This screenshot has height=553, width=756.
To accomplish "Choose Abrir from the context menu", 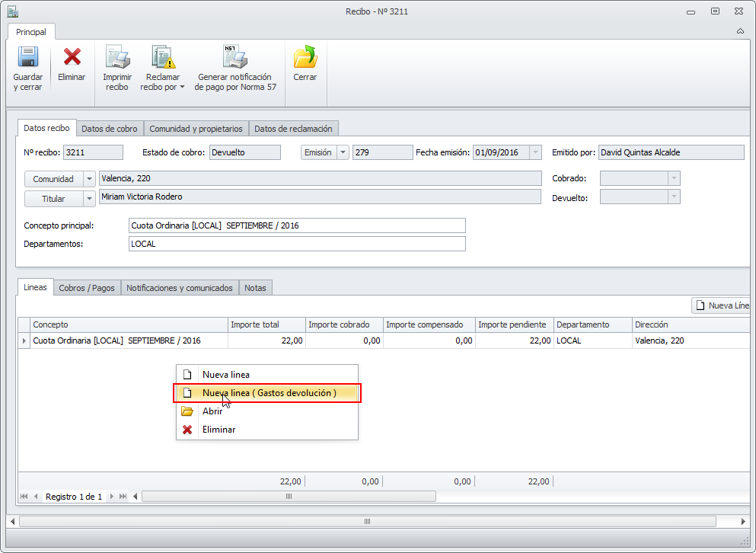I will coord(212,411).
